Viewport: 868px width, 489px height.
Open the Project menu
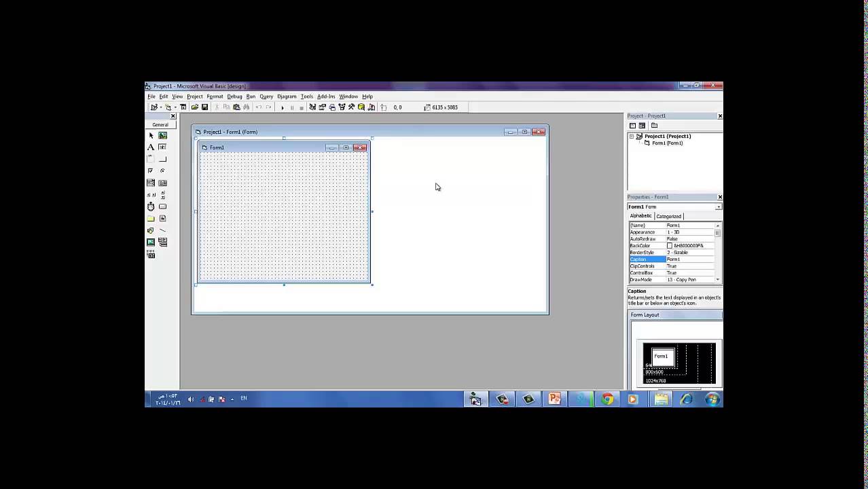click(195, 96)
